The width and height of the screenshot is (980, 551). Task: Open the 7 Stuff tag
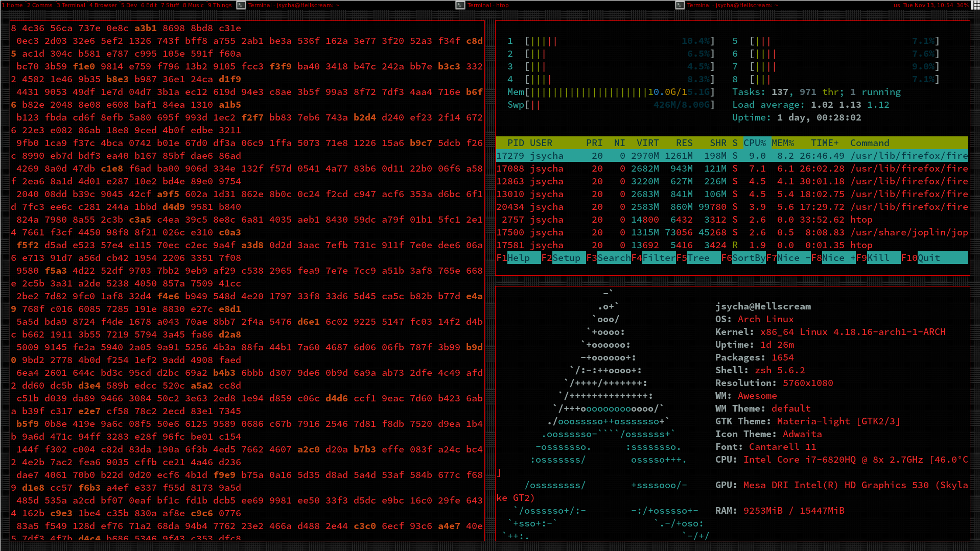point(170,5)
